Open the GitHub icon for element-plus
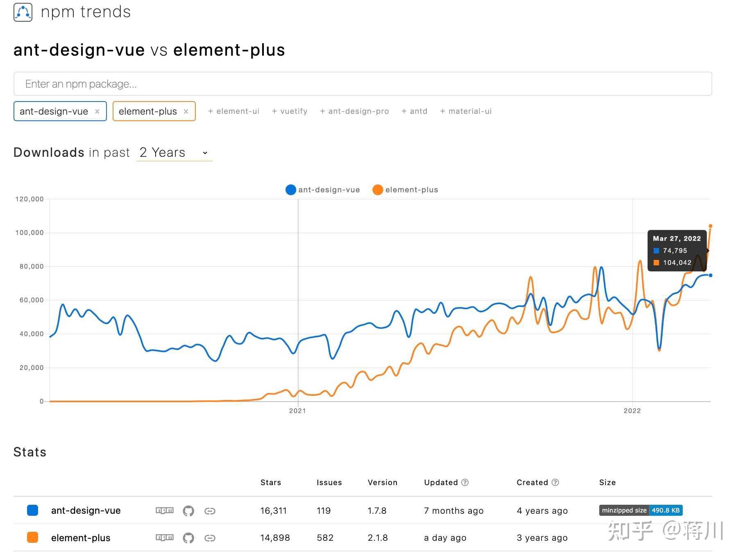 (189, 537)
